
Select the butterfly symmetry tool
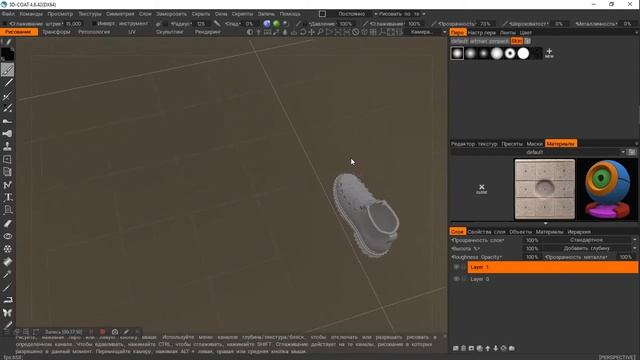(7, 313)
